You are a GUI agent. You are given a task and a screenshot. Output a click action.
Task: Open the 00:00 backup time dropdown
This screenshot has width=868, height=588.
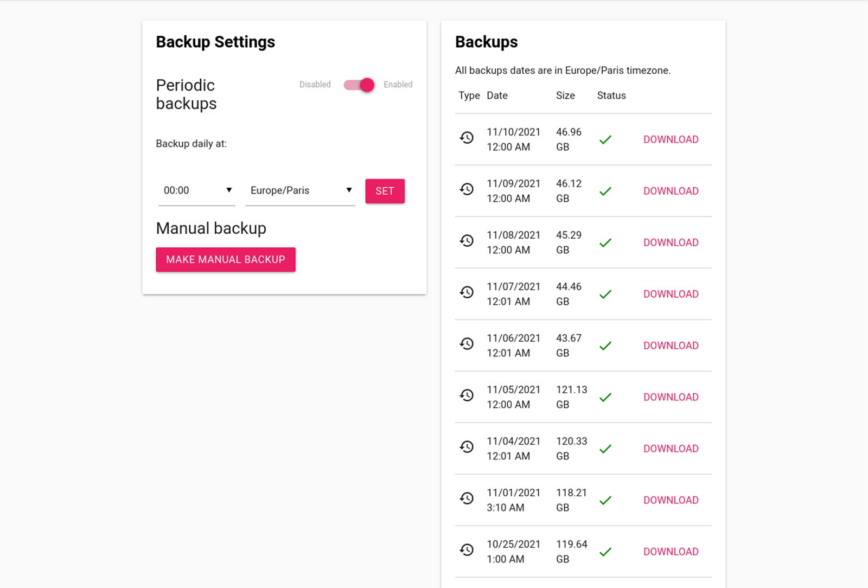pos(196,190)
